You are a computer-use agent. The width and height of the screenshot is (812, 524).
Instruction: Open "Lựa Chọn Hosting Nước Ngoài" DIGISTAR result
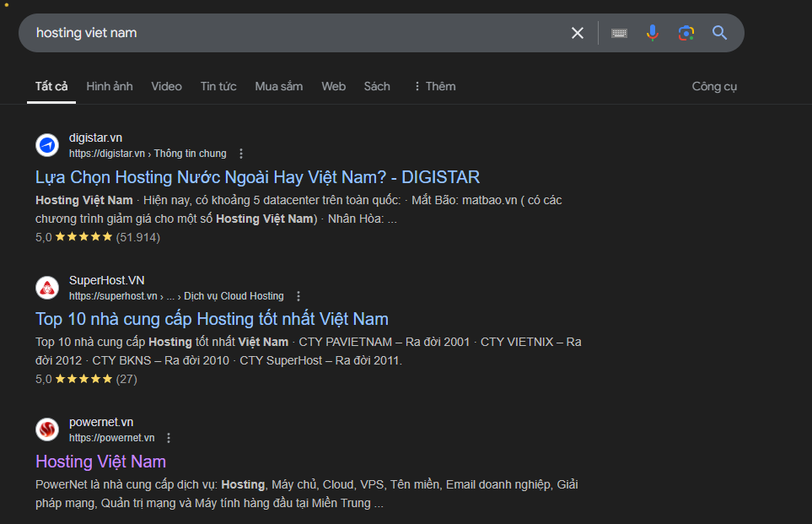(257, 177)
